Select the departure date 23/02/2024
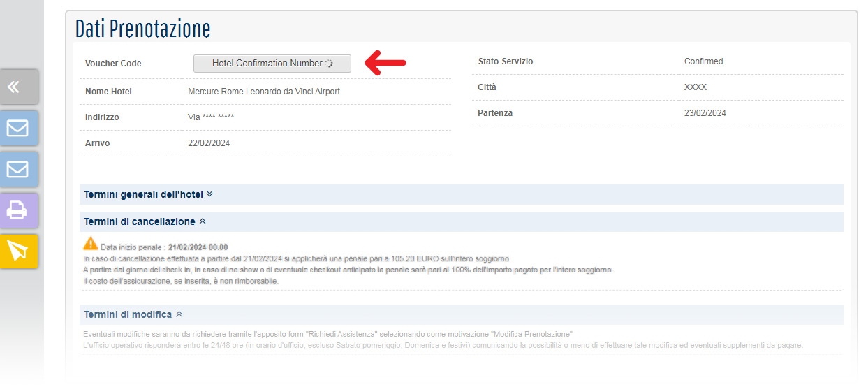The image size is (868, 387). tap(705, 113)
